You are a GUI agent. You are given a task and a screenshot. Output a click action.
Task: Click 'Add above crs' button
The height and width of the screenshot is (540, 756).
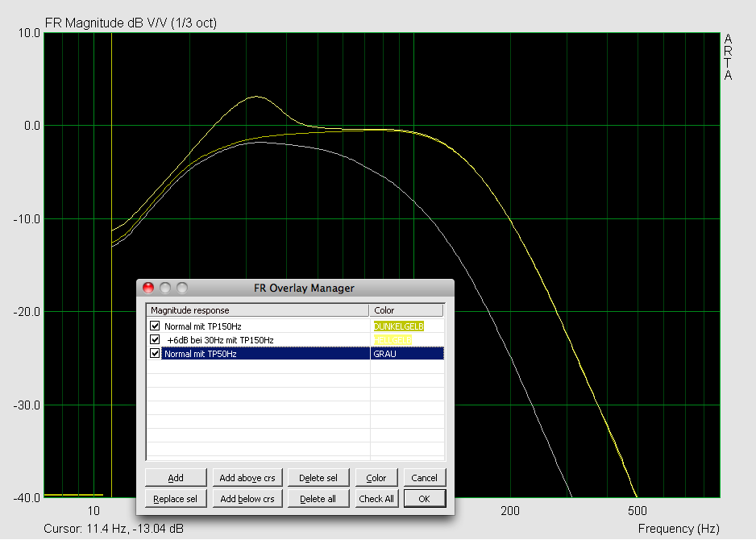coord(247,477)
